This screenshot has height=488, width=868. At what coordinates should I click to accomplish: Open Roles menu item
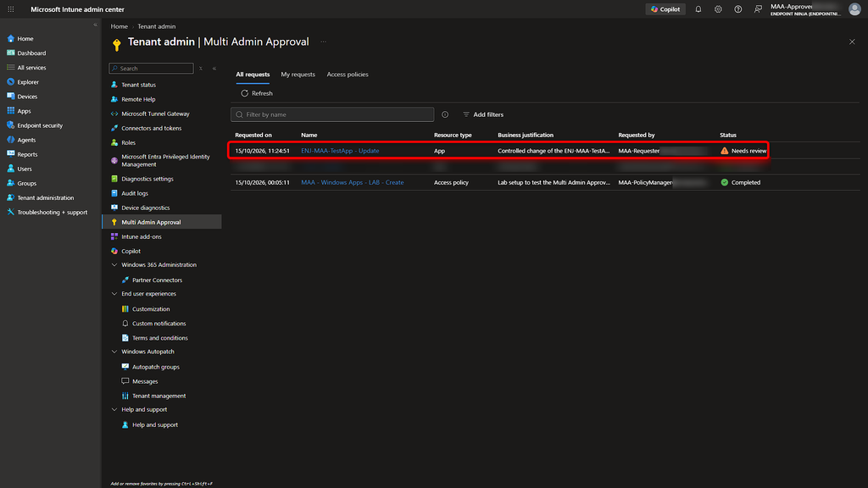[x=129, y=142]
